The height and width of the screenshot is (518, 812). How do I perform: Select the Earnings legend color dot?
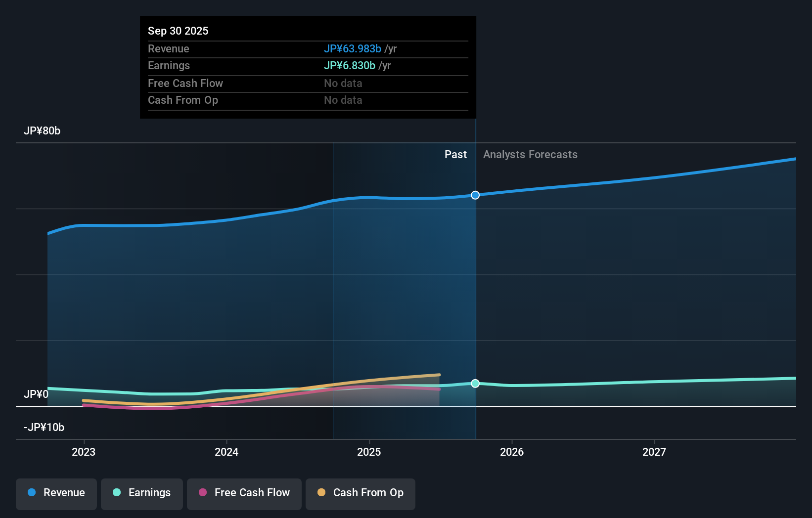coord(116,493)
